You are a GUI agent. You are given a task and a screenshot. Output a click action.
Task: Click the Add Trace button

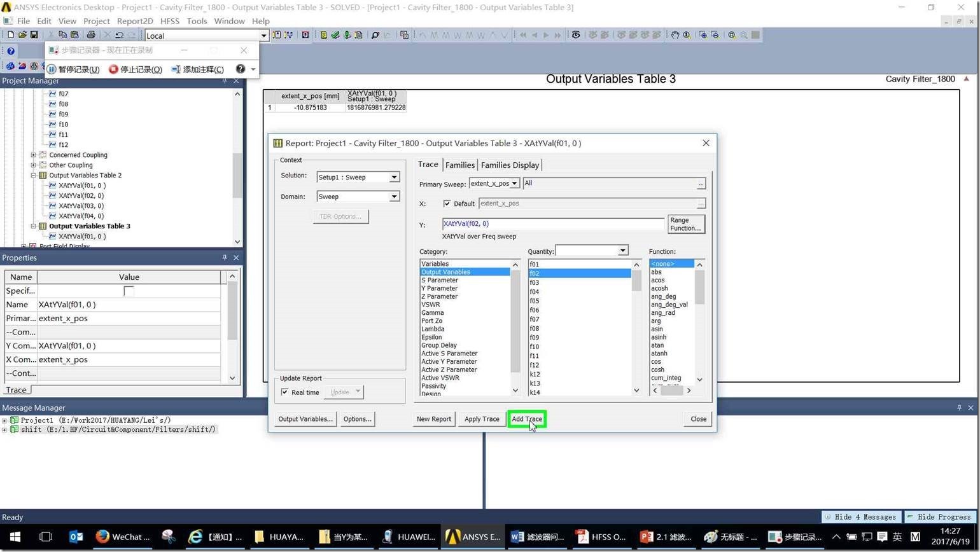527,419
